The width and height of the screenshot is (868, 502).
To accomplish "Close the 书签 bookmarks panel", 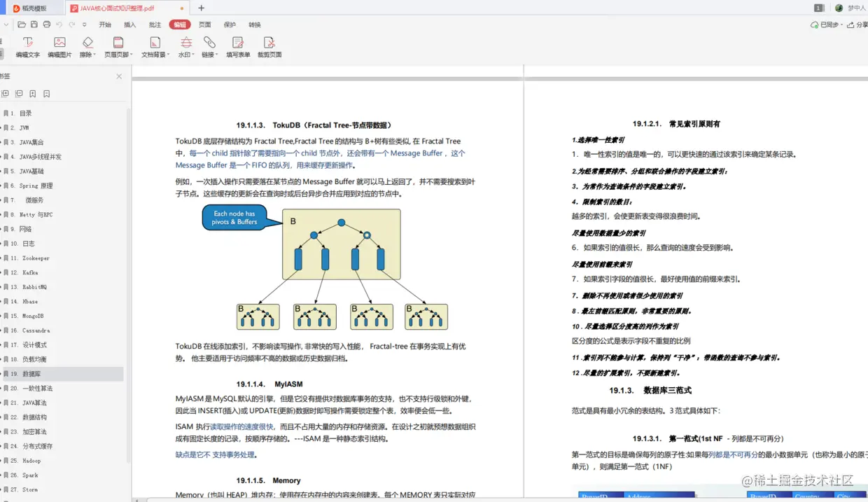I will pyautogui.click(x=119, y=76).
